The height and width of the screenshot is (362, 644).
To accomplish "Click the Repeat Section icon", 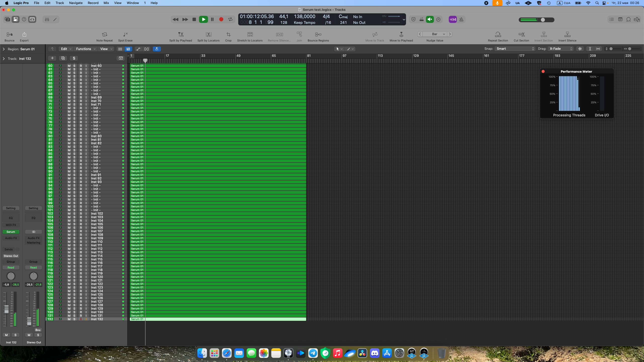I will pyautogui.click(x=498, y=34).
